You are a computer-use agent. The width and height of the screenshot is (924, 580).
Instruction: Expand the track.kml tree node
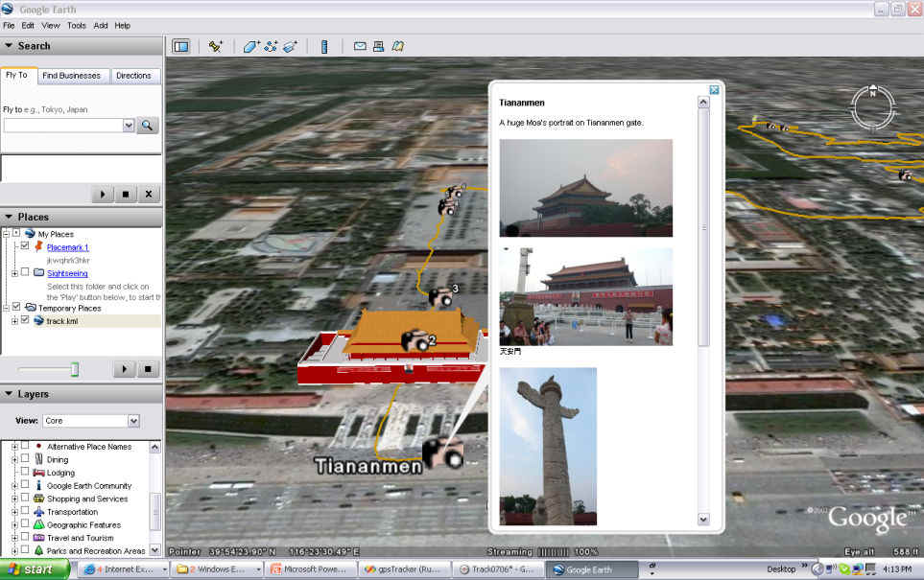pos(14,321)
